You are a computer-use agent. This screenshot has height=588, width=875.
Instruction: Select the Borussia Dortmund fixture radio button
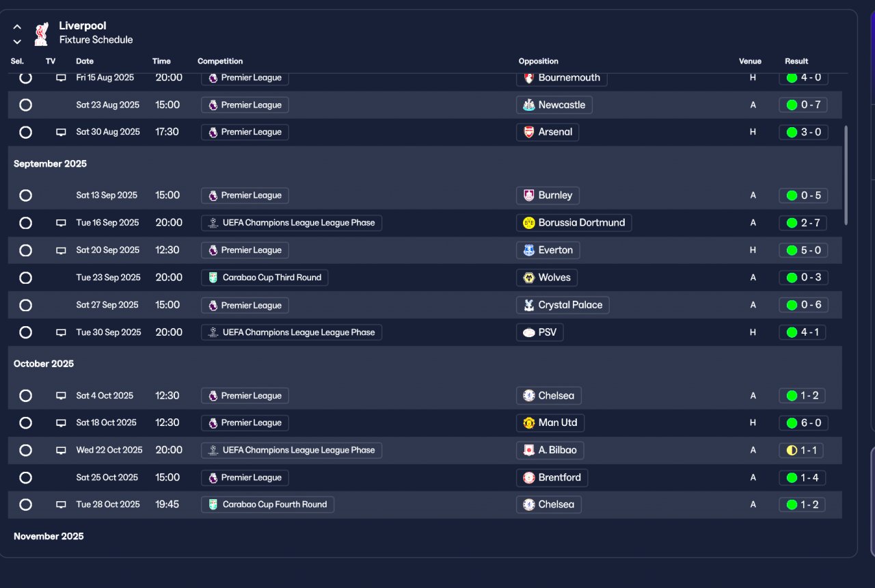(25, 223)
